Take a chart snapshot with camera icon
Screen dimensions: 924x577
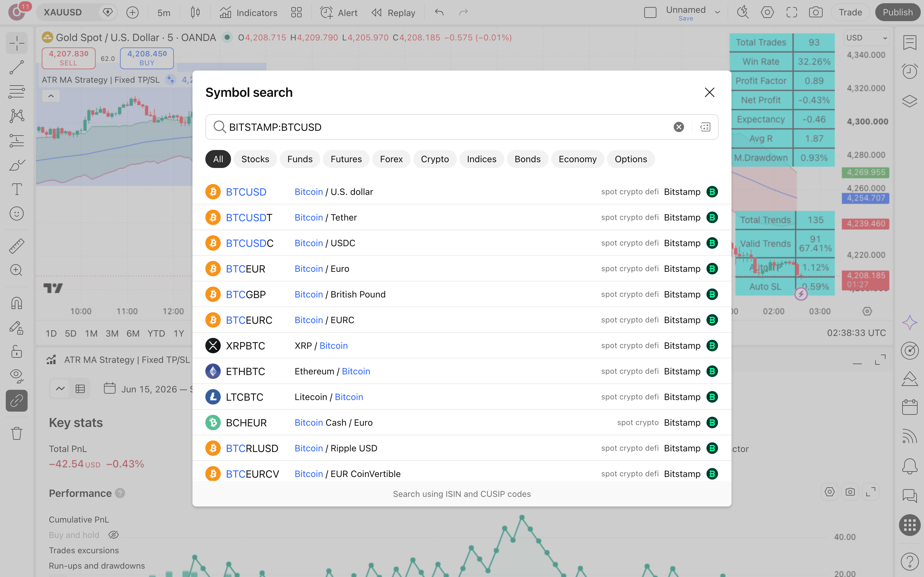coord(816,12)
